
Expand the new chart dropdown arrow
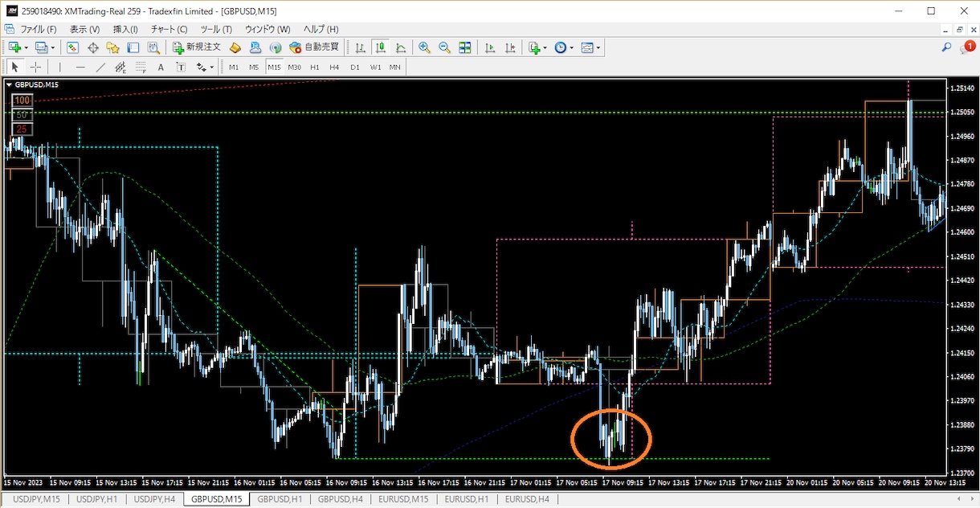tap(27, 48)
